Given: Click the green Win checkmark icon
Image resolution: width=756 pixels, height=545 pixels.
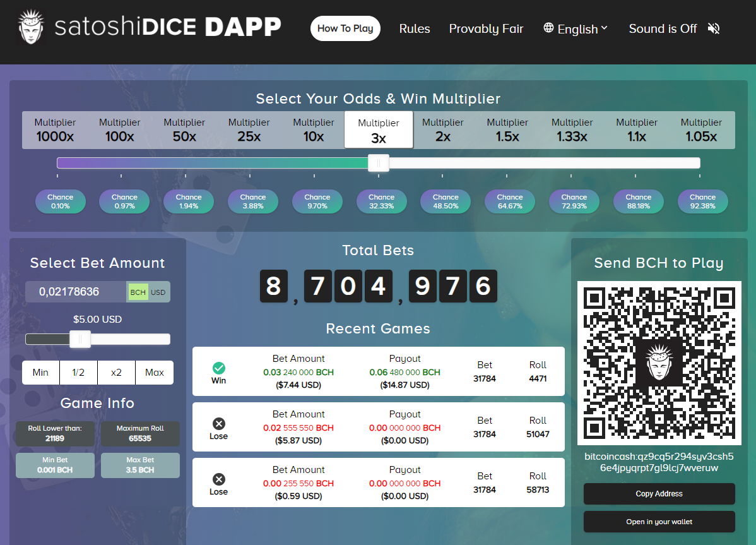Looking at the screenshot, I should pos(219,368).
